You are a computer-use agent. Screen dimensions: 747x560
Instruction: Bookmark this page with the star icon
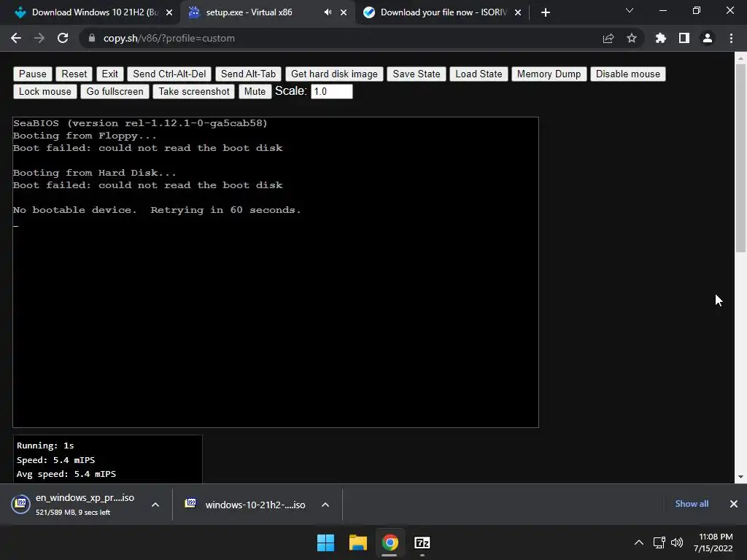coord(632,38)
